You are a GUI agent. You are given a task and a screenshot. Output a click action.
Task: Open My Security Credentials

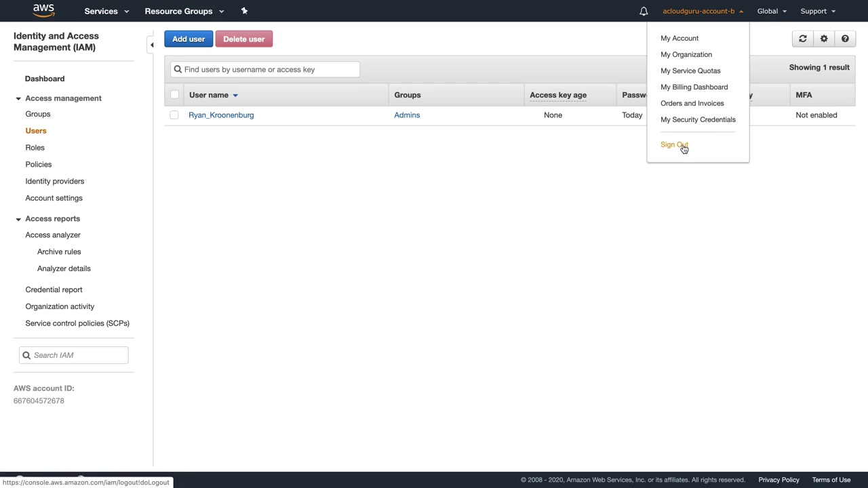point(698,120)
